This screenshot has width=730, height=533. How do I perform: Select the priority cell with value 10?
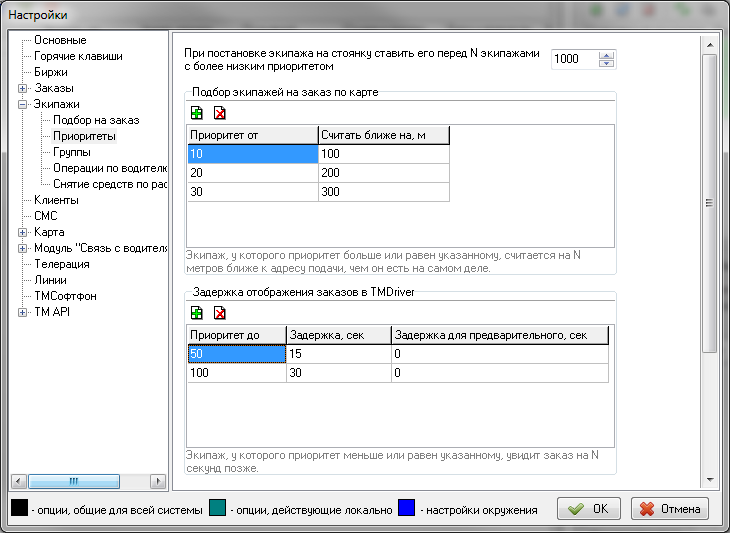click(253, 154)
